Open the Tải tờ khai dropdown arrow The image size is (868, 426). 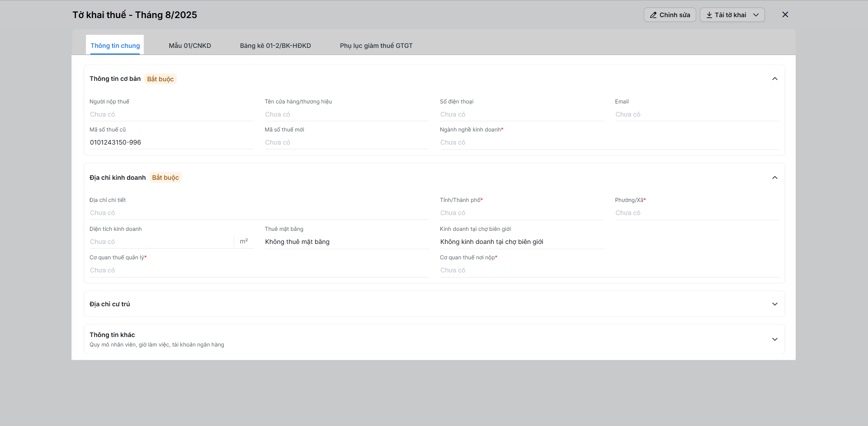[756, 15]
